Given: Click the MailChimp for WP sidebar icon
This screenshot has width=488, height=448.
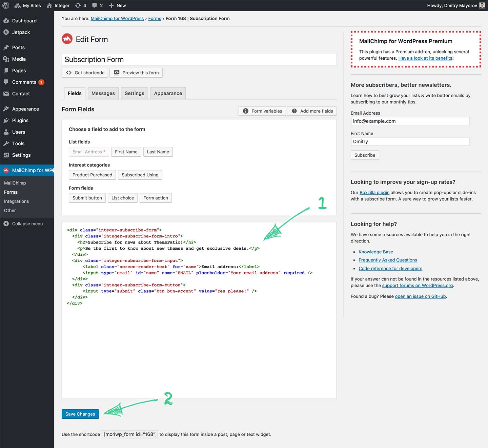Looking at the screenshot, I should [6, 170].
